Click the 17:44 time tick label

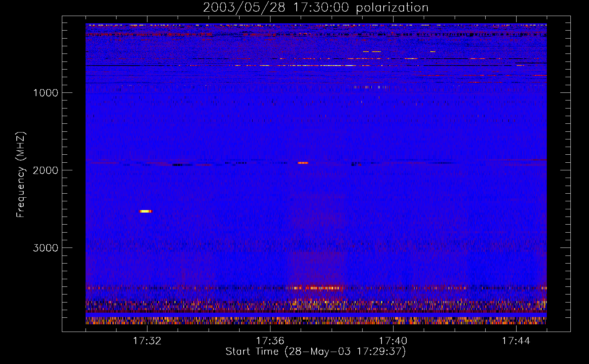tap(516, 341)
